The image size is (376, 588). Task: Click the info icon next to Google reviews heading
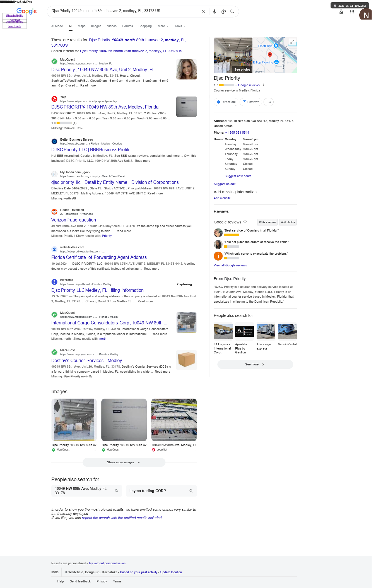(245, 222)
